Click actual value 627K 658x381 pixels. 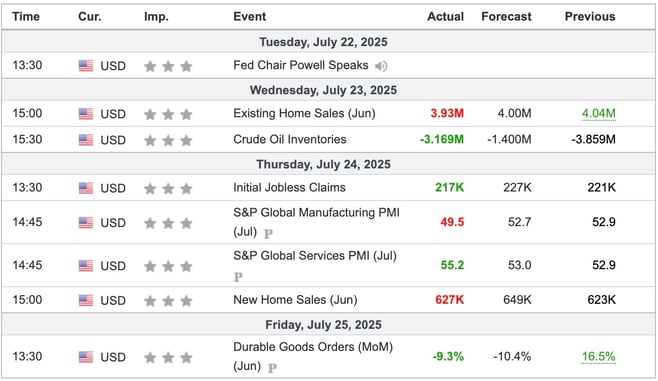pos(449,300)
